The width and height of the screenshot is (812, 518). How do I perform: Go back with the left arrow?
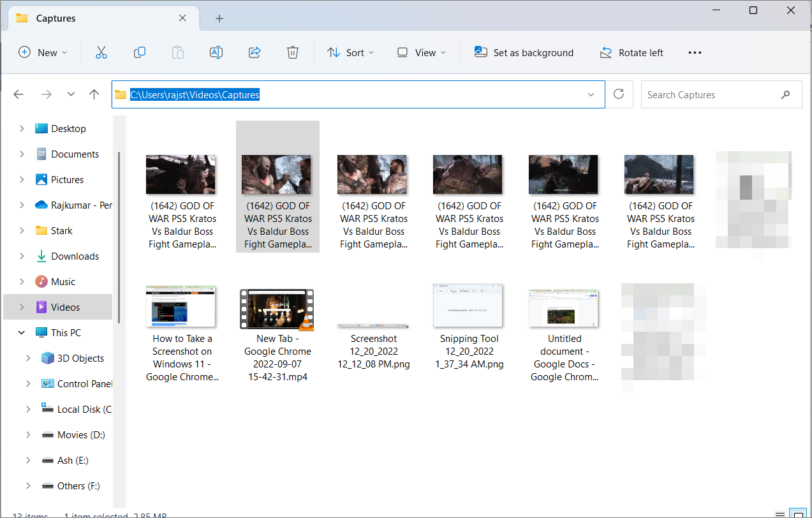pyautogui.click(x=18, y=94)
